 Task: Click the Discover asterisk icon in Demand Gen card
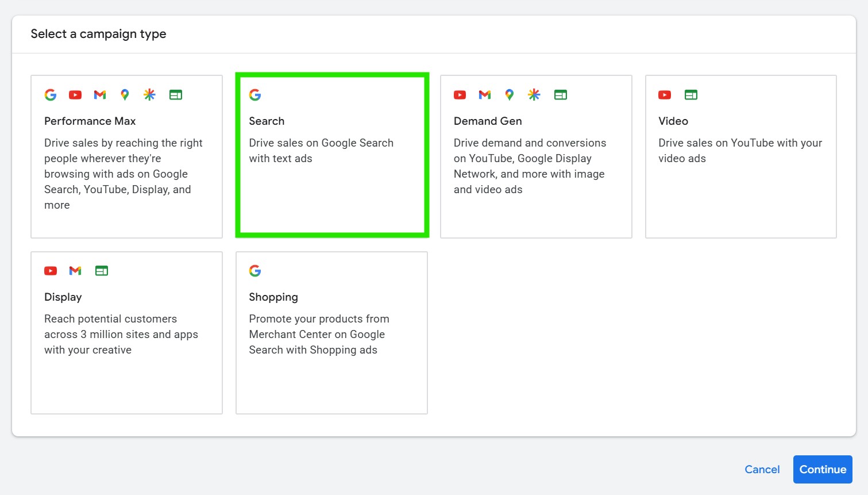click(534, 95)
